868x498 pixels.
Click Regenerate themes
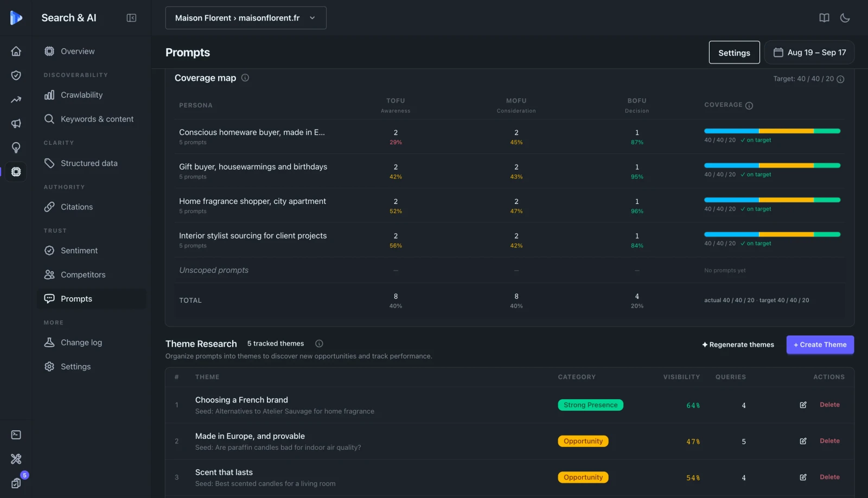738,344
